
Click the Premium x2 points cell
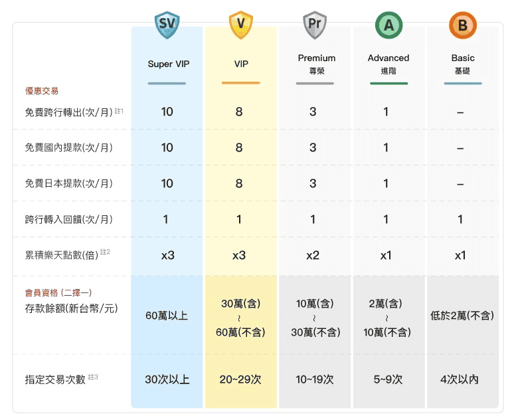(x=313, y=255)
